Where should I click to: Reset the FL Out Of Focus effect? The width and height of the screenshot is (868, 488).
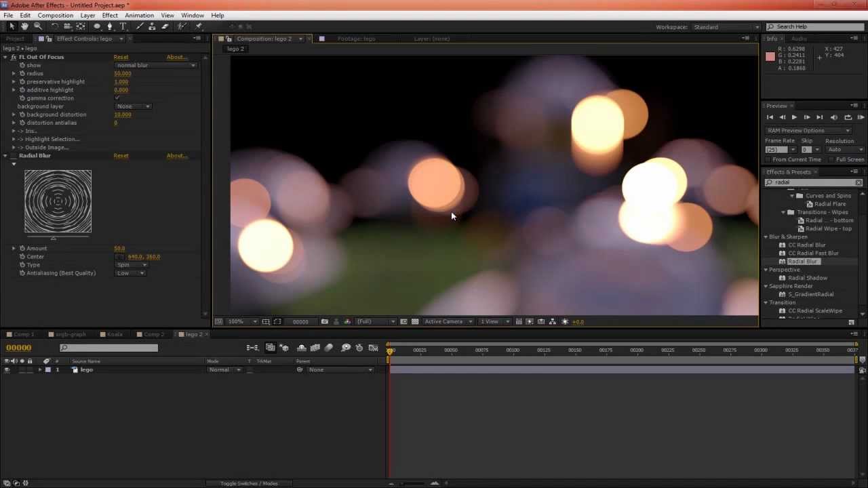(x=121, y=57)
